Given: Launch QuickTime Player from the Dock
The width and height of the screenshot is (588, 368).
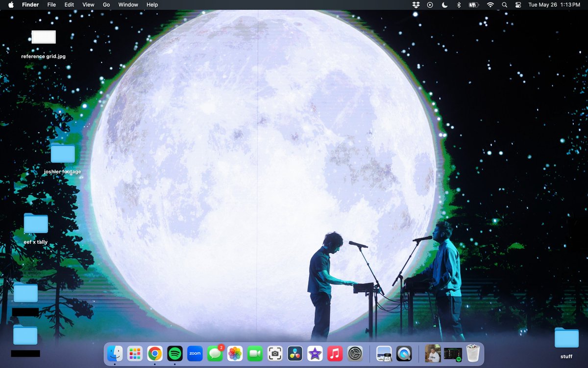Looking at the screenshot, I should click(x=404, y=353).
